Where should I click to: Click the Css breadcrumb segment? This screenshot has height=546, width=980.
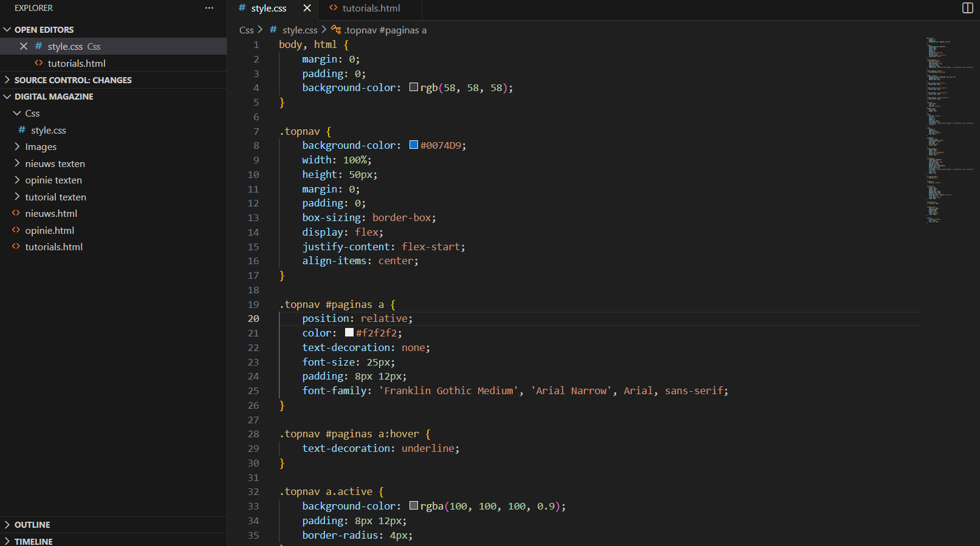(246, 30)
